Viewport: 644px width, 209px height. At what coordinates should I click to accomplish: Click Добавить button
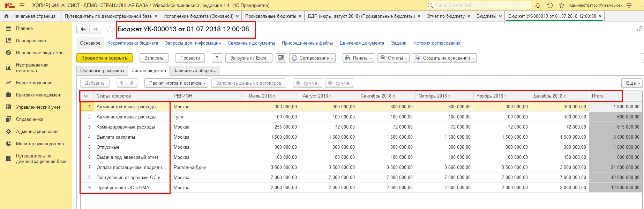pyautogui.click(x=95, y=83)
